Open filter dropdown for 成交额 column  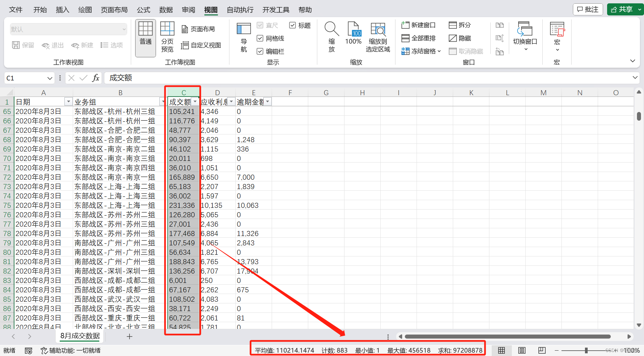(x=195, y=102)
